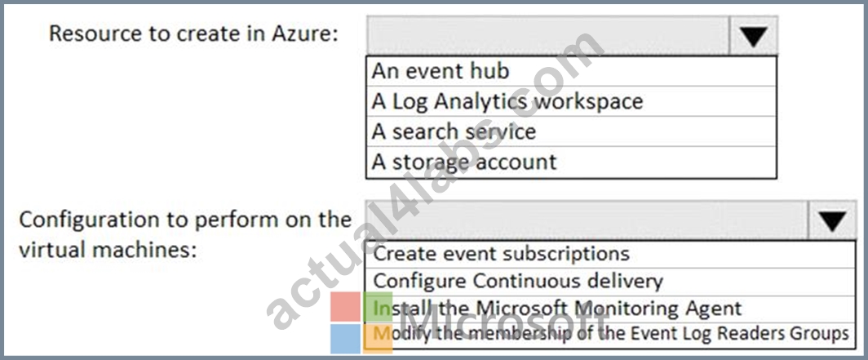
Task: Choose Create event subscriptions option
Action: (x=610, y=254)
